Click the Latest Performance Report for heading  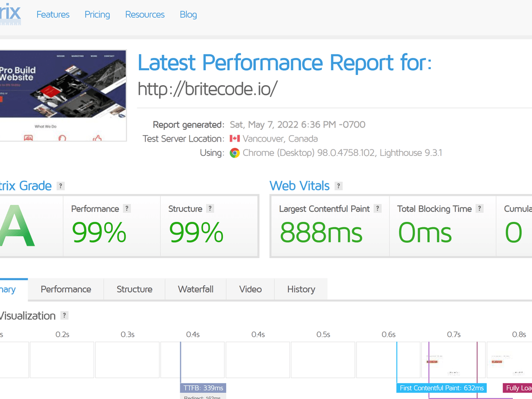tap(285, 63)
